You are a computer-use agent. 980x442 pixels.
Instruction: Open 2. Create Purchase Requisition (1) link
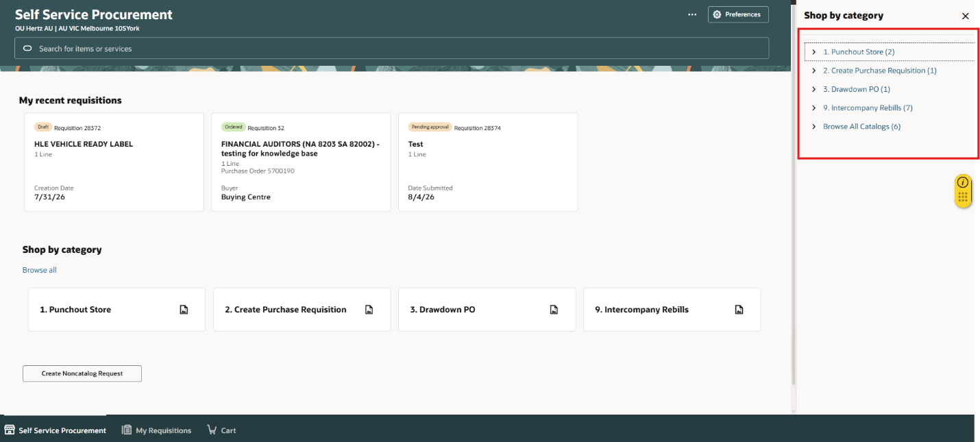(880, 71)
